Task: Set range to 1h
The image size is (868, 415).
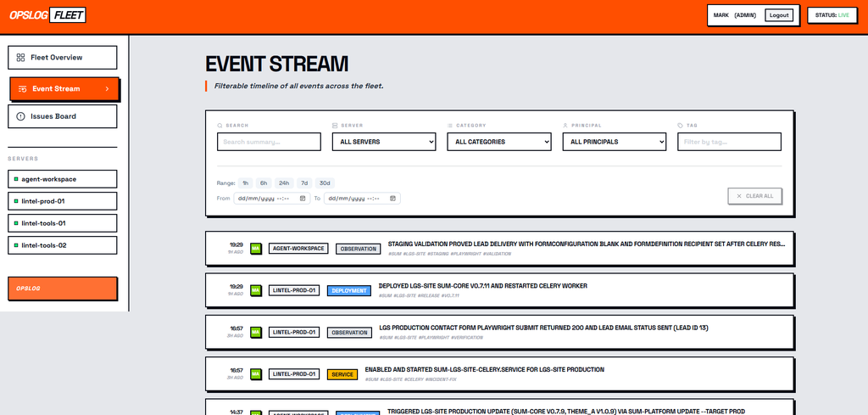Action: click(x=246, y=183)
